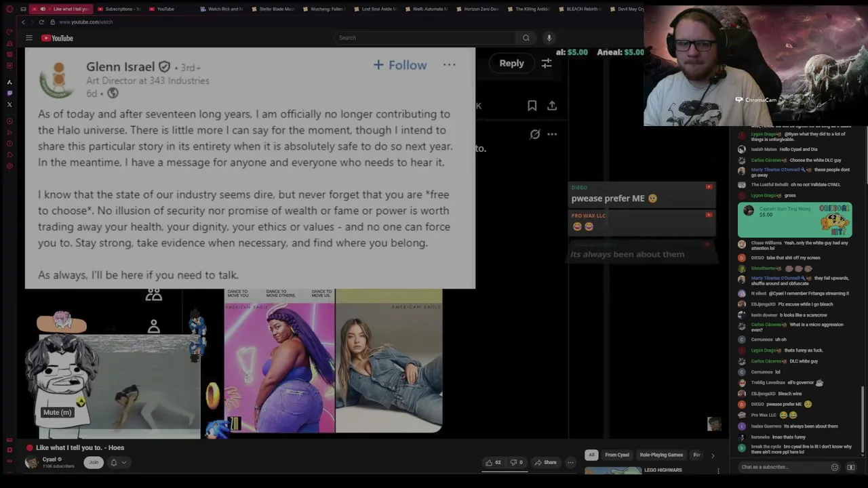Select the 'From Cyael' chip

point(616,455)
